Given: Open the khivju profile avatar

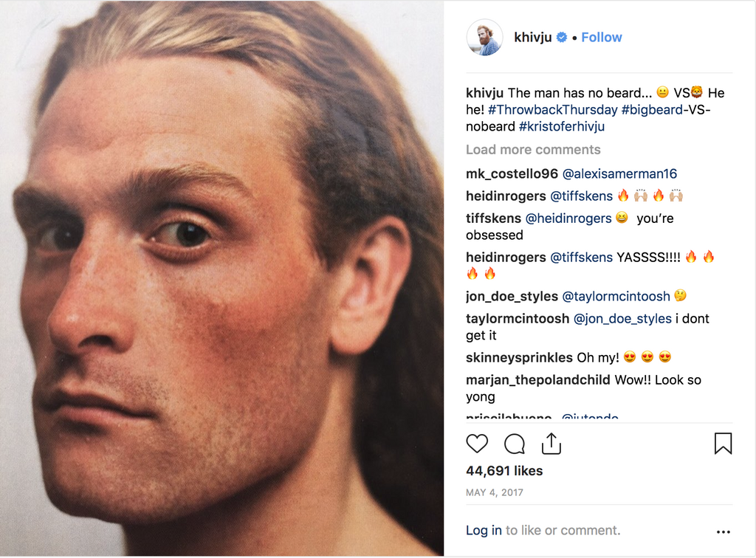Looking at the screenshot, I should tap(485, 38).
